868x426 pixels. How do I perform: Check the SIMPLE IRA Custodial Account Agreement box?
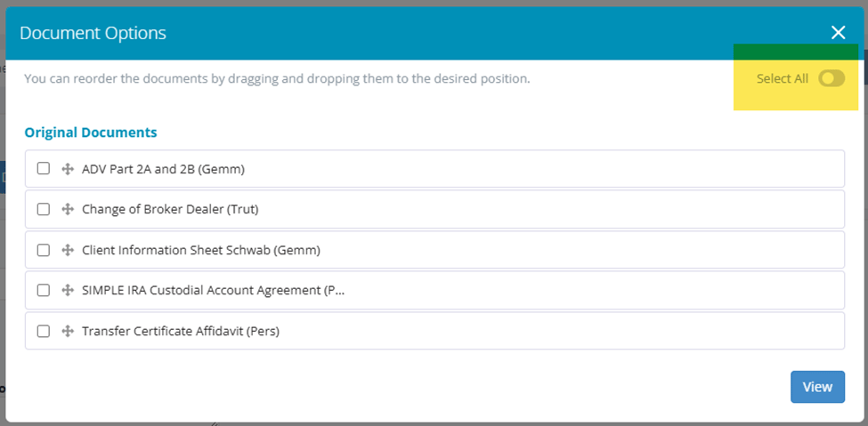pos(44,290)
